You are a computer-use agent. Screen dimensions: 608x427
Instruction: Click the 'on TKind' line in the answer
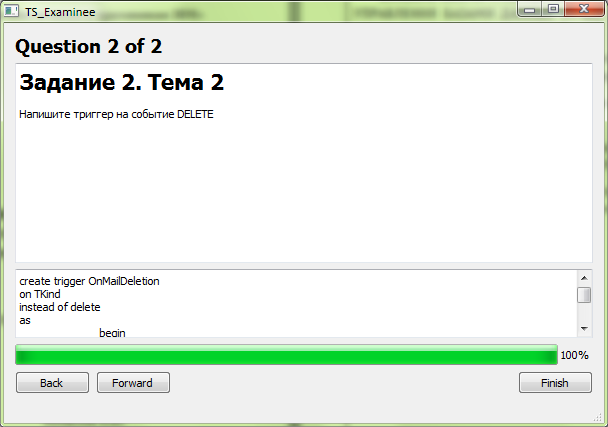[40, 294]
